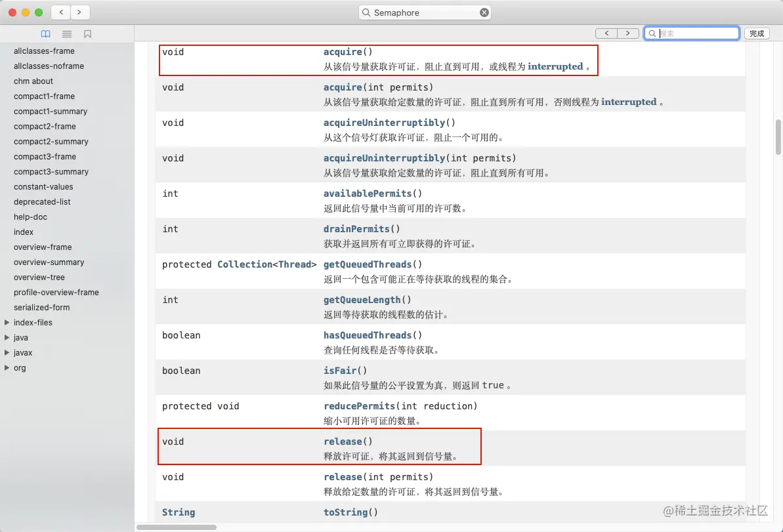The width and height of the screenshot is (783, 532).
Task: Open the Collection type link
Action: click(245, 264)
